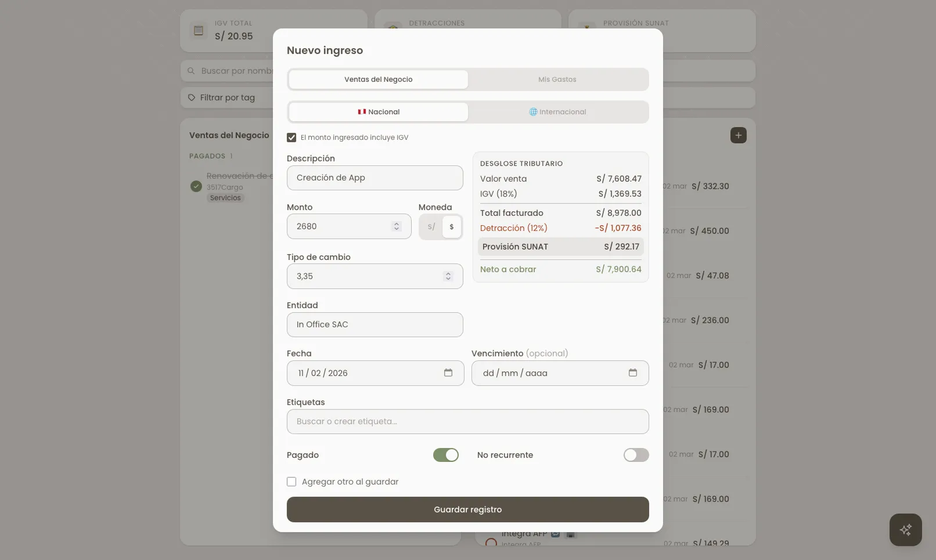Select the Ventas del Negocio tab

tap(377, 80)
